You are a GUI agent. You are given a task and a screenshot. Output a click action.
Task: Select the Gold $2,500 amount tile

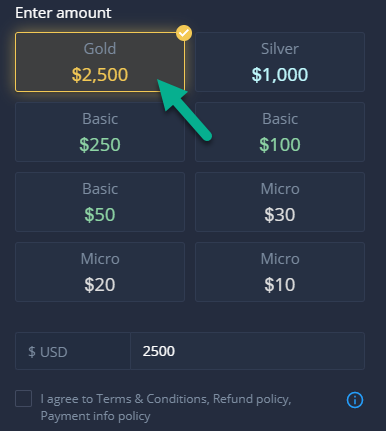point(100,62)
